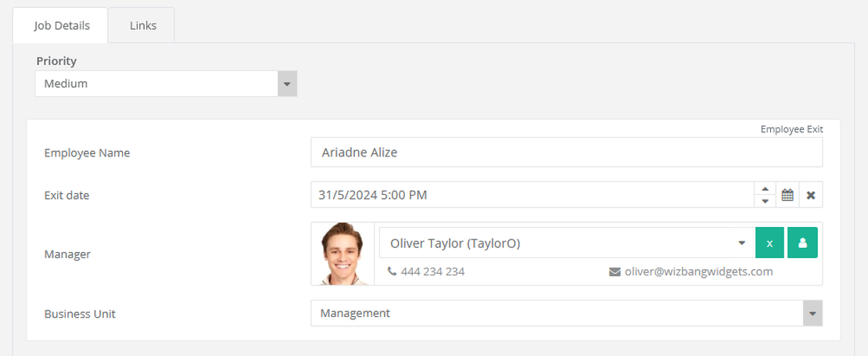The height and width of the screenshot is (356, 868).
Task: Click the Exit date text field
Action: (x=532, y=195)
